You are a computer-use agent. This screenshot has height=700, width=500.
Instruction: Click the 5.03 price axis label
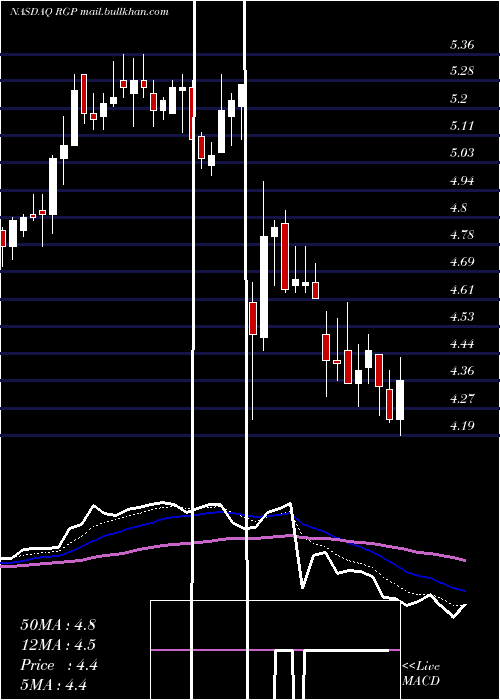click(462, 153)
